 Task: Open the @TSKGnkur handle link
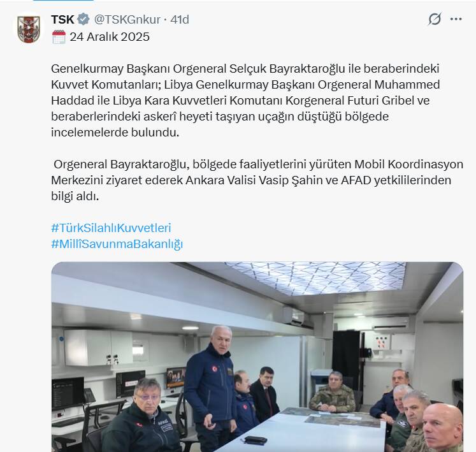pos(127,19)
